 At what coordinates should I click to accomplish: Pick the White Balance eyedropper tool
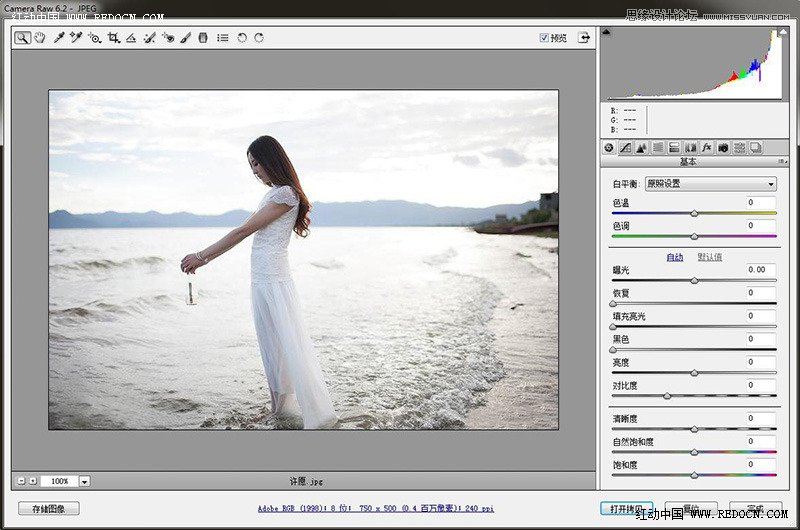click(59, 38)
